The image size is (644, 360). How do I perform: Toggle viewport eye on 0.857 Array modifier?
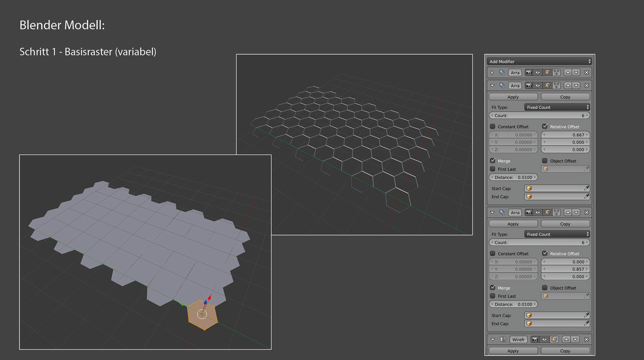(x=538, y=213)
